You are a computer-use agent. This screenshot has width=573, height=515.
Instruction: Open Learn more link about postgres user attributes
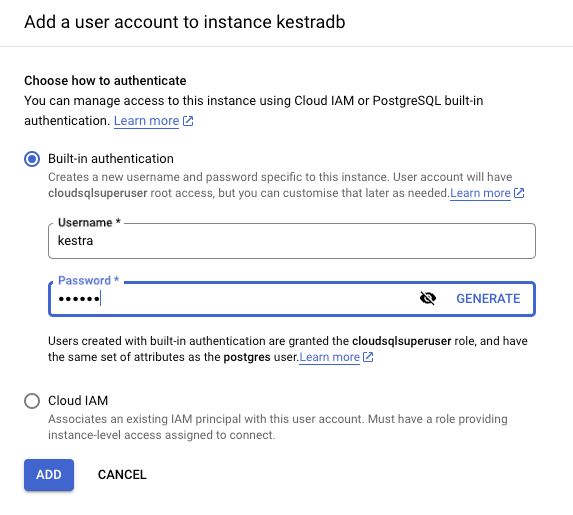(329, 357)
